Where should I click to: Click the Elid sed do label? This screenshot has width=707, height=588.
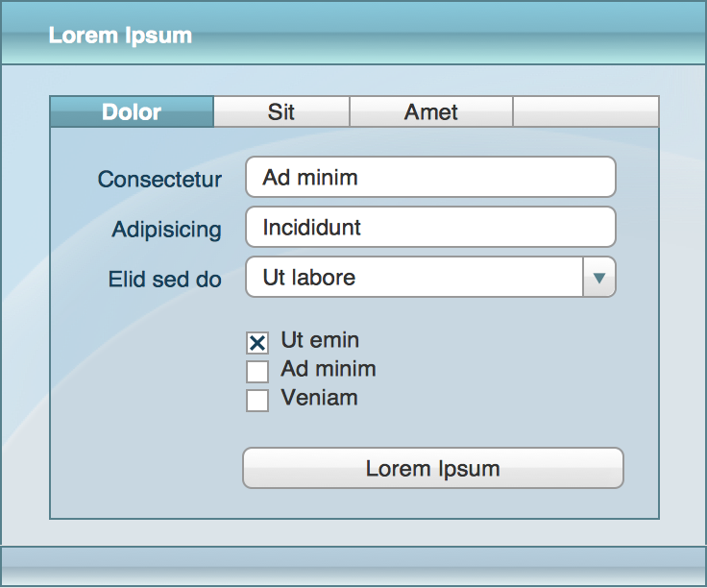(165, 280)
